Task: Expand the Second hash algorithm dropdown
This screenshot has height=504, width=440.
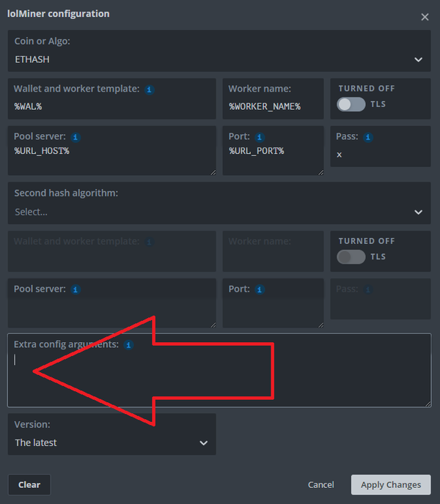Action: pos(219,212)
